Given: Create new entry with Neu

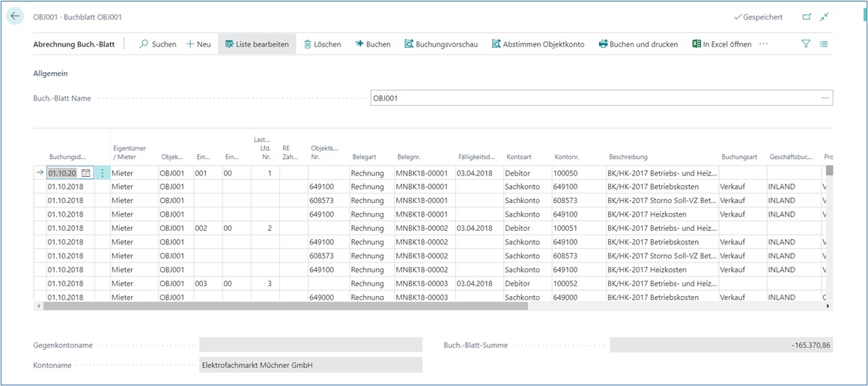Looking at the screenshot, I should coord(198,44).
